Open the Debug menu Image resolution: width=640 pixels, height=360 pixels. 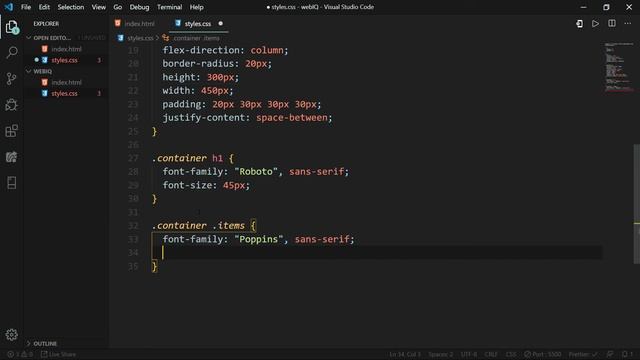coord(139,7)
